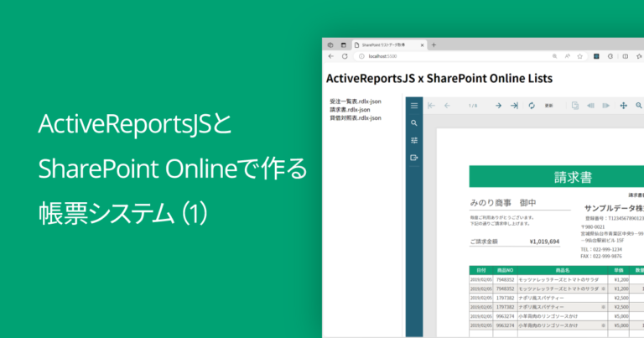644x338 pixels.
Task: Click page number field 1/8
Action: (x=473, y=106)
